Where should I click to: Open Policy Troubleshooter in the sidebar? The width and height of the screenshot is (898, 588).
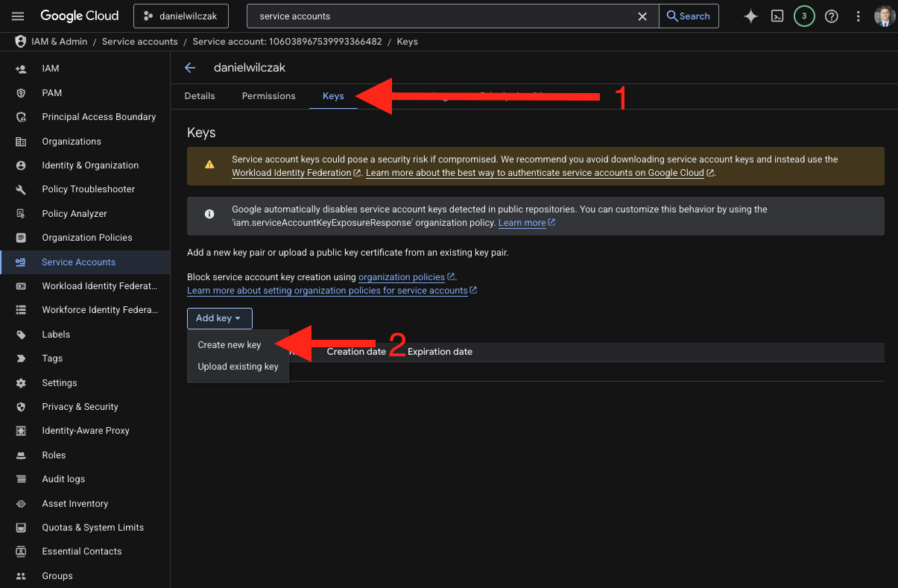pos(88,189)
